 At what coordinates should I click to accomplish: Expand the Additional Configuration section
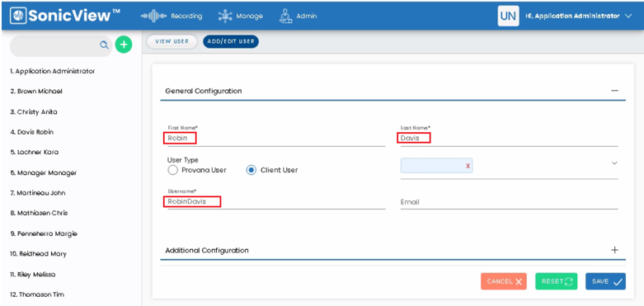[614, 250]
